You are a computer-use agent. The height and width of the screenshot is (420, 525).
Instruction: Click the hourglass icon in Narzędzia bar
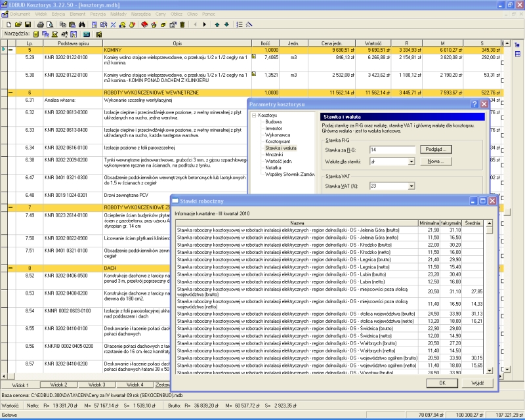coord(55,34)
